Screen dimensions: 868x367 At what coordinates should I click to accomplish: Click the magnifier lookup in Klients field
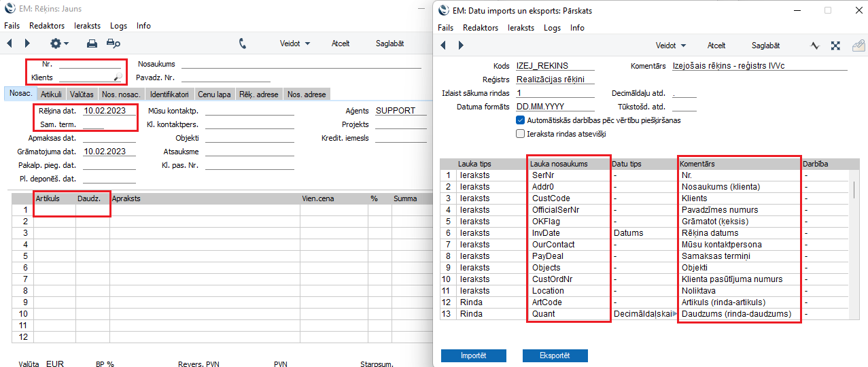point(118,78)
